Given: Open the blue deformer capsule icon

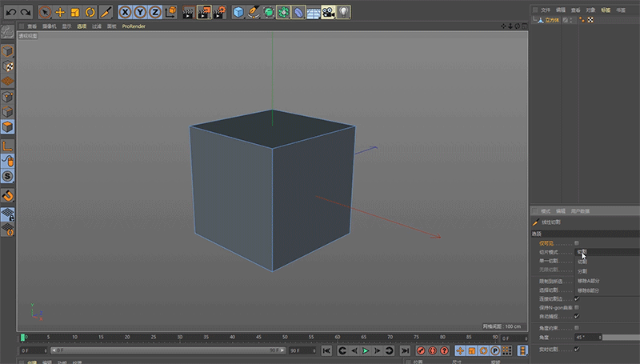Looking at the screenshot, I should pos(298,12).
